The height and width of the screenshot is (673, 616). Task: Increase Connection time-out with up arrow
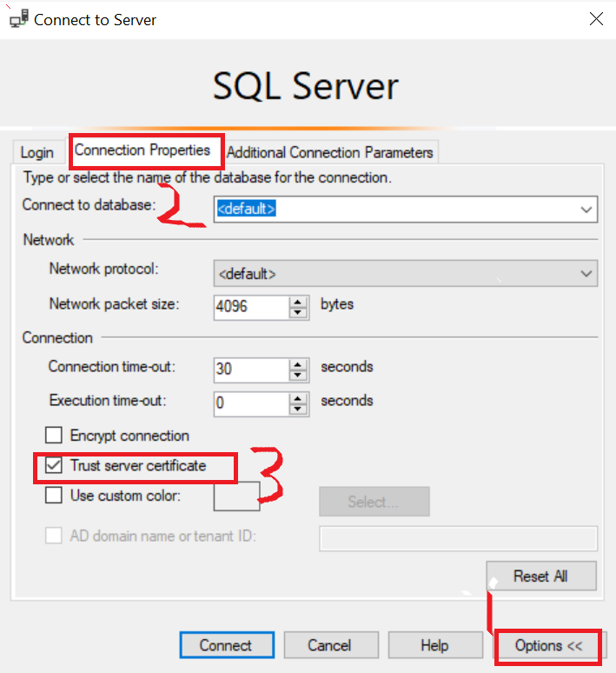click(x=298, y=364)
